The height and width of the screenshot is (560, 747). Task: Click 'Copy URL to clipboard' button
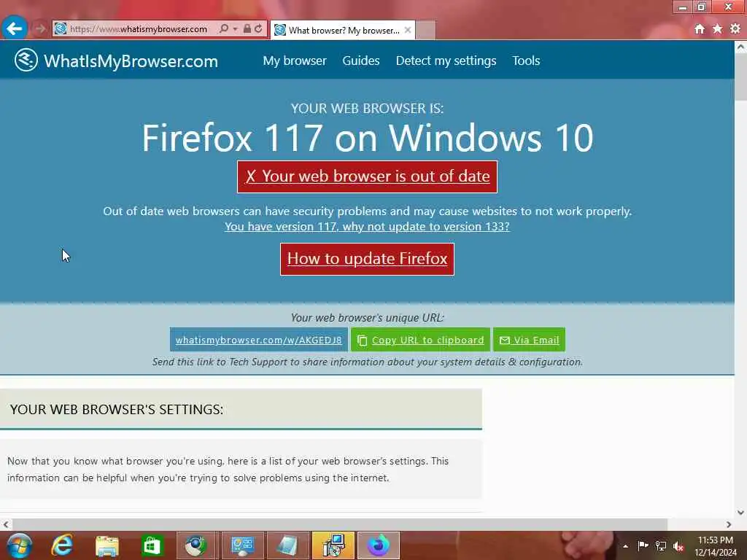[x=420, y=340]
